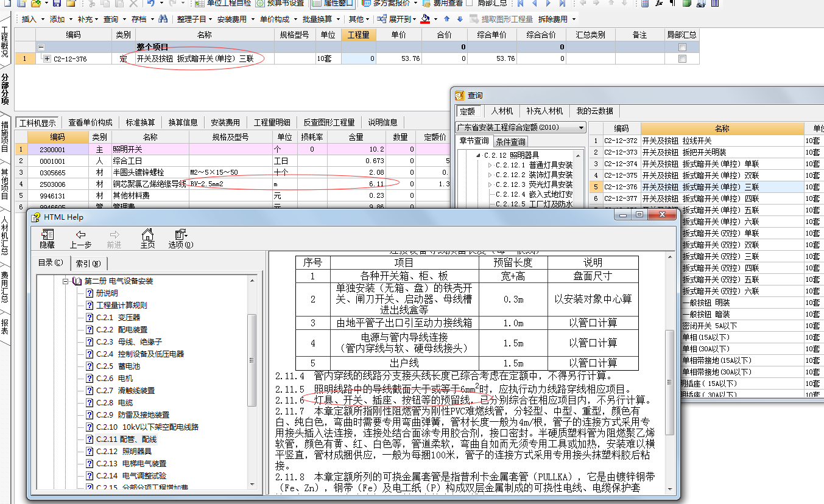Click the blue move-up arrow icon
Viewport: 824px width, 504px height.
point(446,19)
